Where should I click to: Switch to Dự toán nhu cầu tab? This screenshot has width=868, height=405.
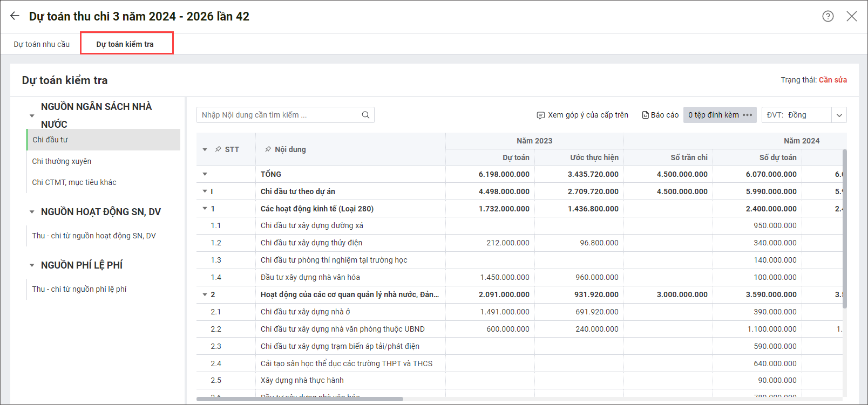pos(42,44)
